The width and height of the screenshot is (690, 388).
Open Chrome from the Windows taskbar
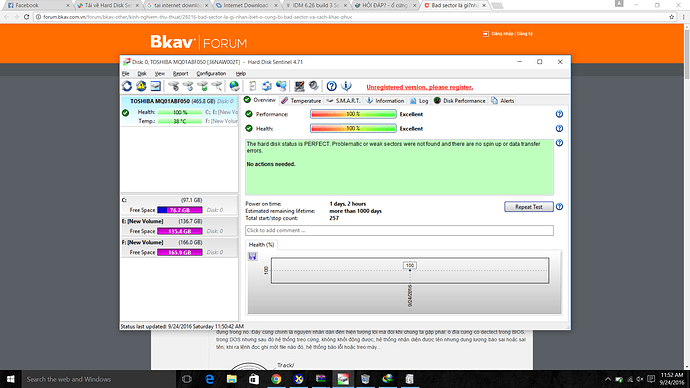coord(276,379)
